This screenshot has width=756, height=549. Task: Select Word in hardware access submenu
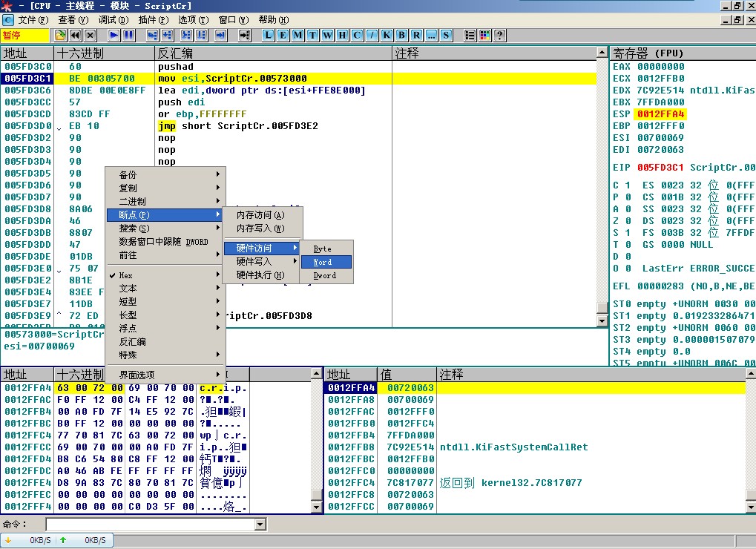(326, 262)
